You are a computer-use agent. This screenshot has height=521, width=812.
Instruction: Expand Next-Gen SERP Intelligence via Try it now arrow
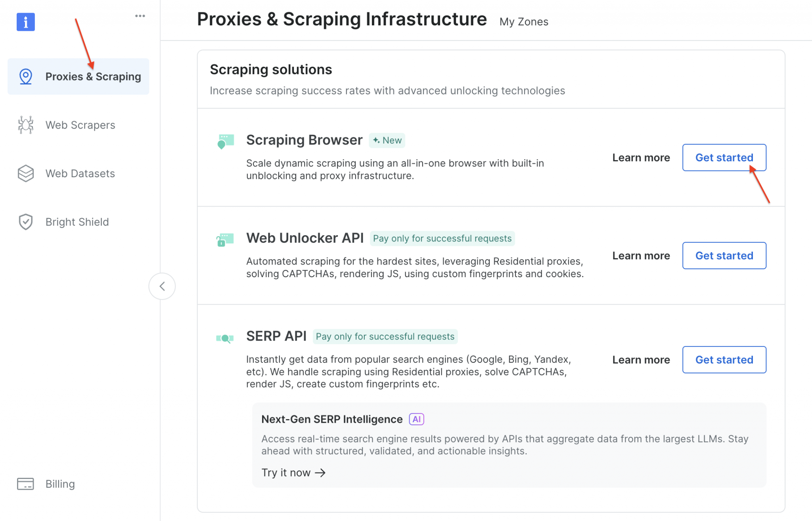pos(293,472)
